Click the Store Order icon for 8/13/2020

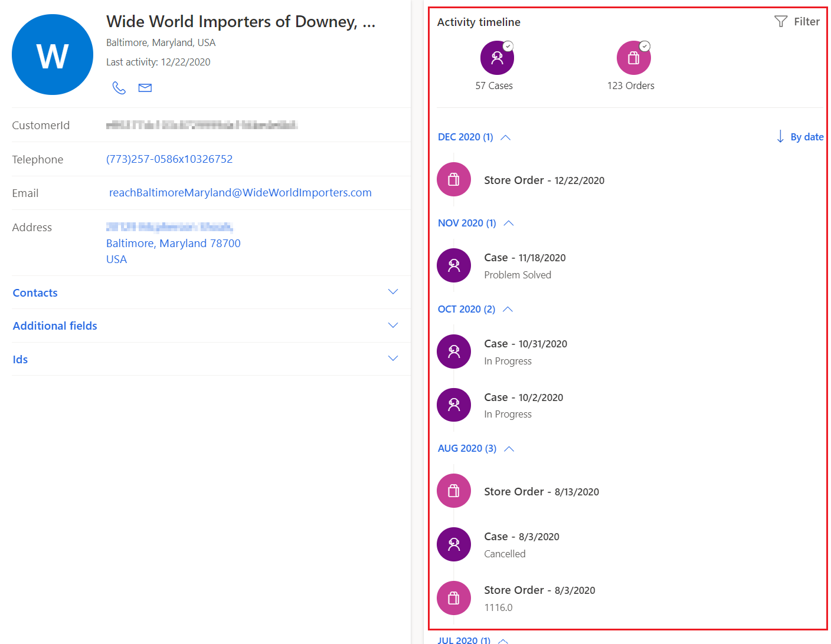[x=453, y=490]
